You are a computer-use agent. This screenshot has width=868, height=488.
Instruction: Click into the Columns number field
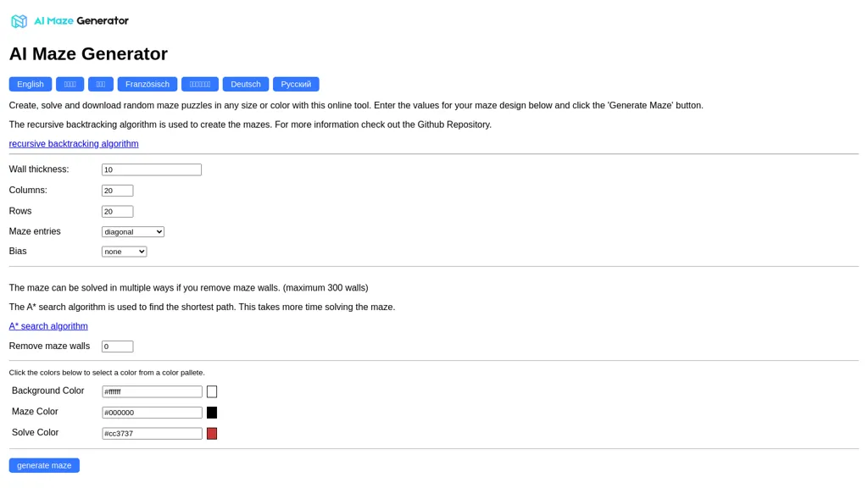point(117,191)
